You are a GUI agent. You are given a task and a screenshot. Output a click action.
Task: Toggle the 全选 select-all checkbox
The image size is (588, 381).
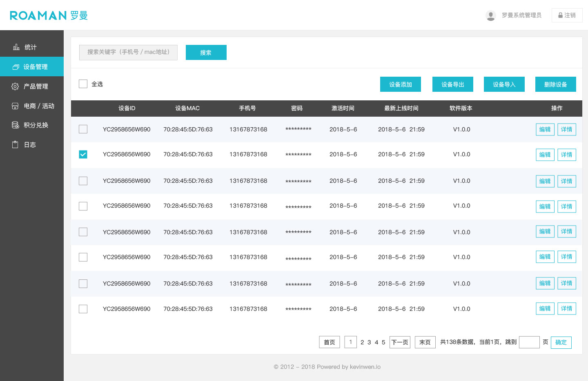83,84
